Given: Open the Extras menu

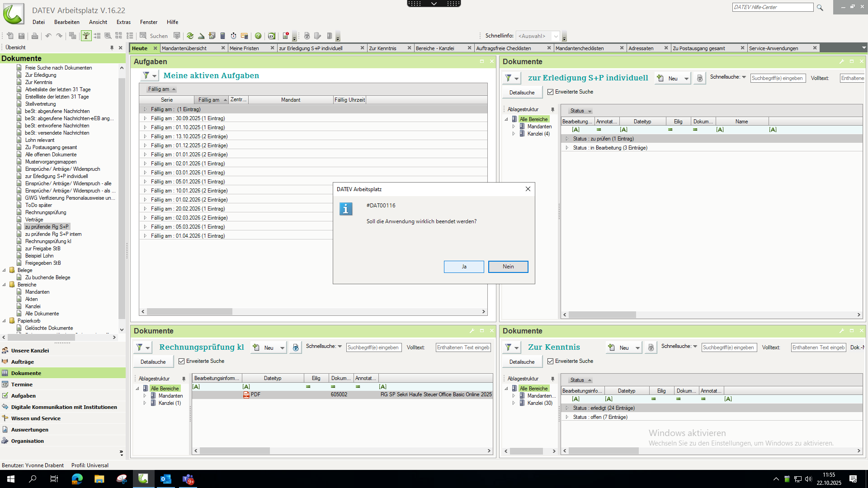Looking at the screenshot, I should pyautogui.click(x=123, y=22).
